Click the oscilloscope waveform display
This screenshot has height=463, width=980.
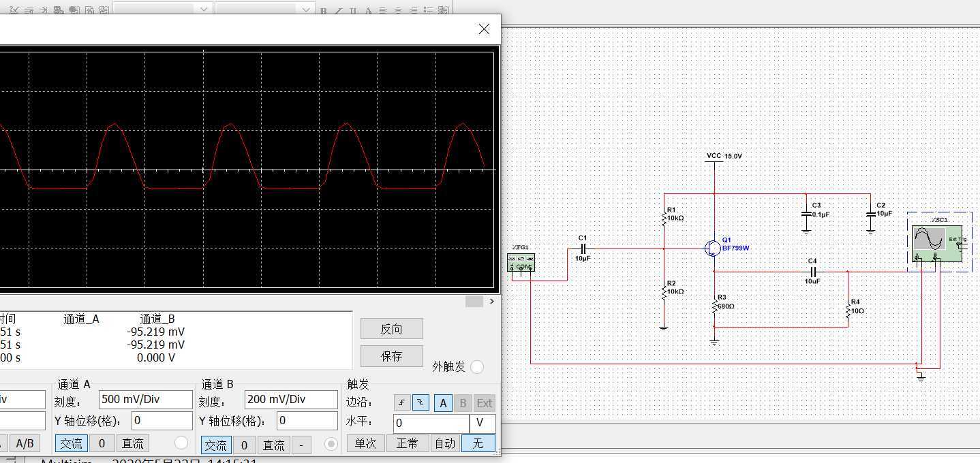pos(247,170)
